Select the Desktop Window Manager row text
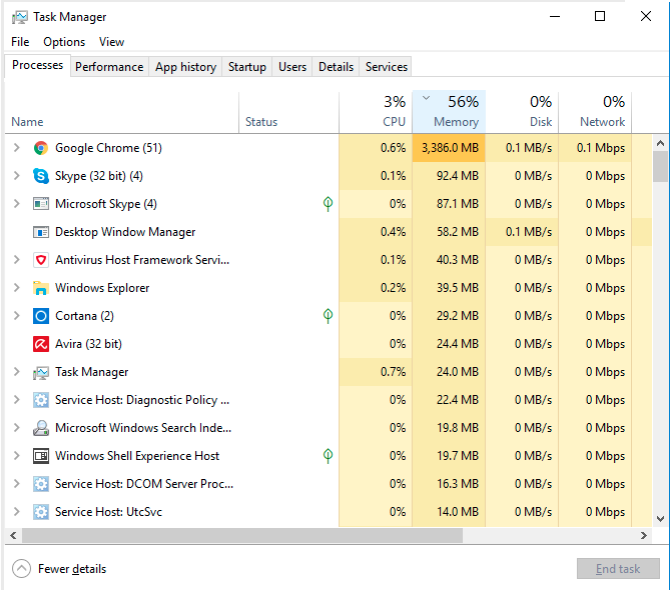Viewport: 670px width, 590px height. (125, 232)
